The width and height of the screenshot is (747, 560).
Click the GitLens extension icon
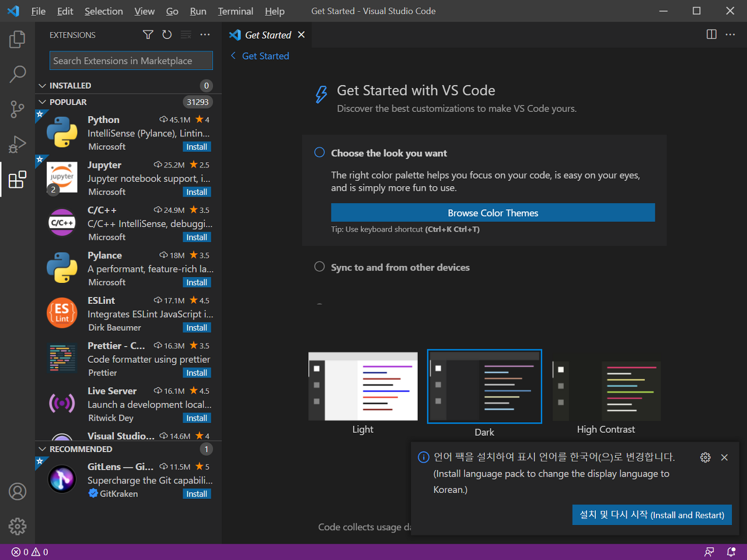coord(62,479)
